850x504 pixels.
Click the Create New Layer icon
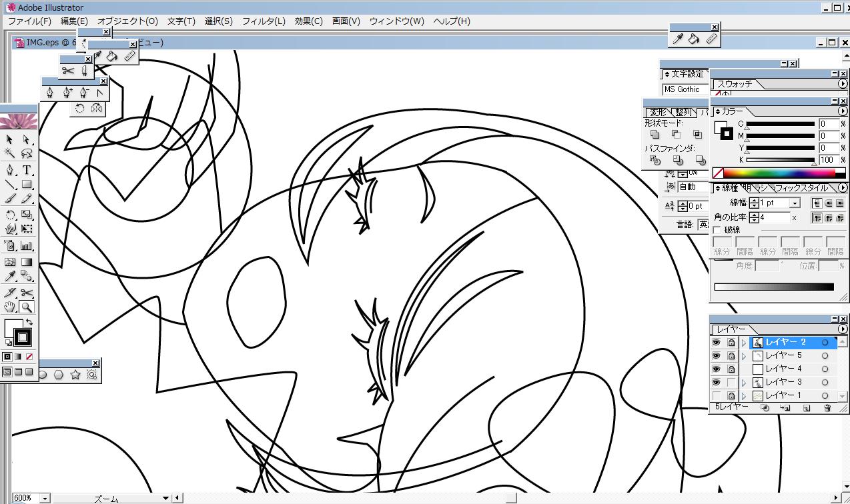[806, 407]
